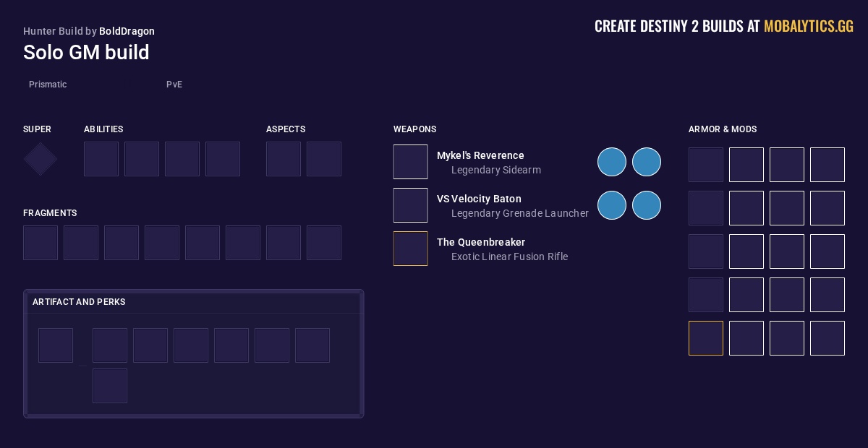Open the first top-row artifact perk slot
Image resolution: width=868 pixels, height=448 pixels.
coord(110,345)
